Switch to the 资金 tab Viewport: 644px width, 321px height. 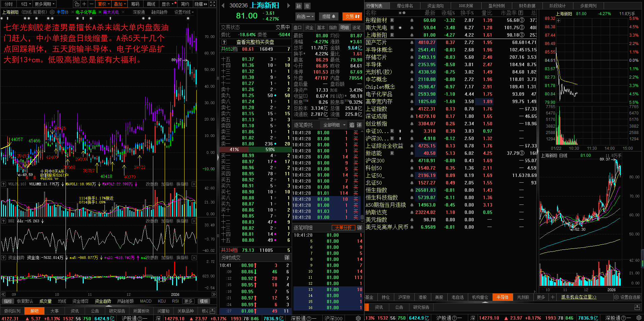click(x=309, y=28)
